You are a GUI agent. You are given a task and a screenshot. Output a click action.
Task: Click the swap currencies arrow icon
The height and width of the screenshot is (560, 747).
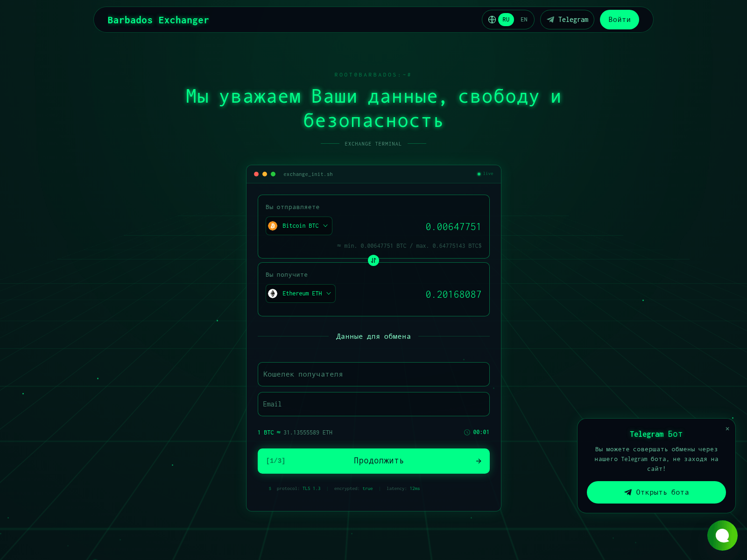pyautogui.click(x=373, y=260)
